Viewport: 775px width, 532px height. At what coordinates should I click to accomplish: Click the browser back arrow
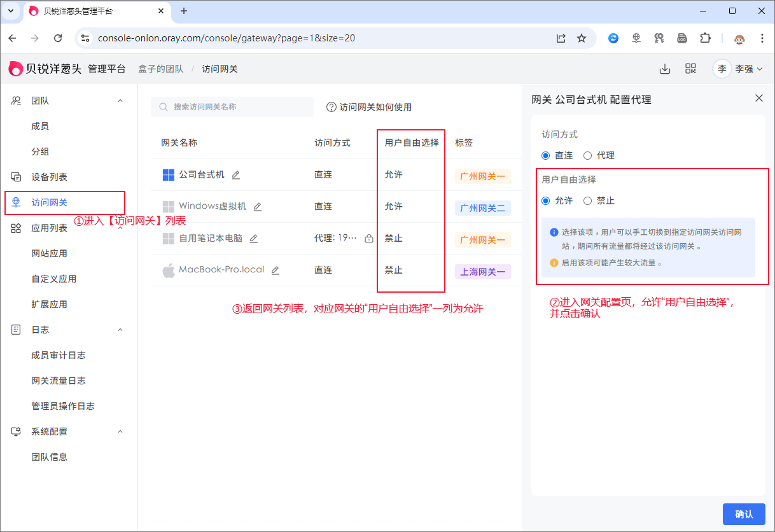point(12,38)
